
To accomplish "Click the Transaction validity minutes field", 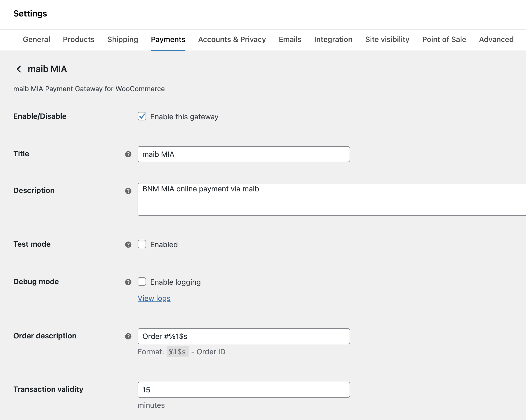I will (243, 390).
